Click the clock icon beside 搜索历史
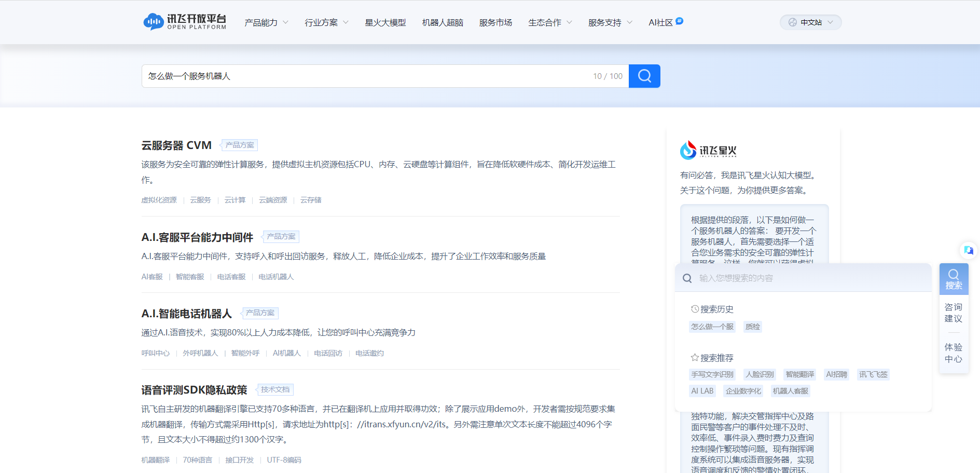Screen dimensions: 980x473 point(695,309)
